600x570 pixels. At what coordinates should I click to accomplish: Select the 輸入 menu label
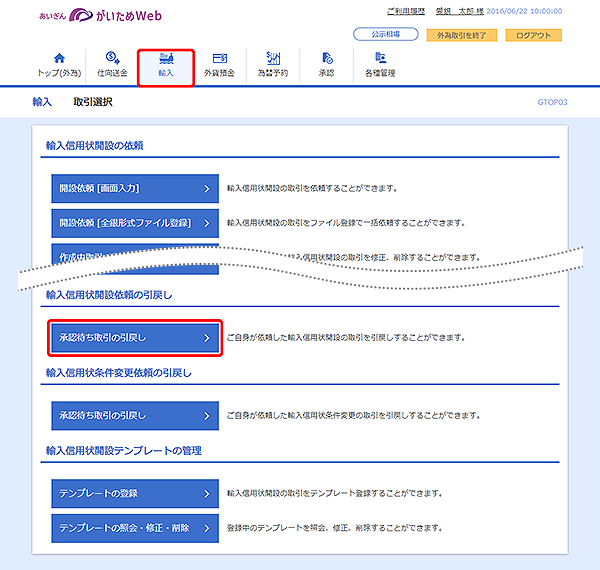tap(166, 73)
